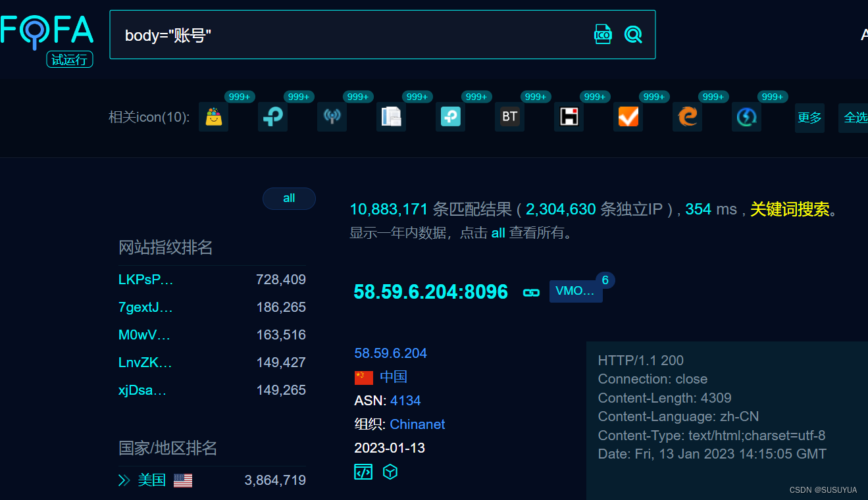Screen dimensions: 868x500
Task: Open the cube icon under the date
Action: click(390, 472)
